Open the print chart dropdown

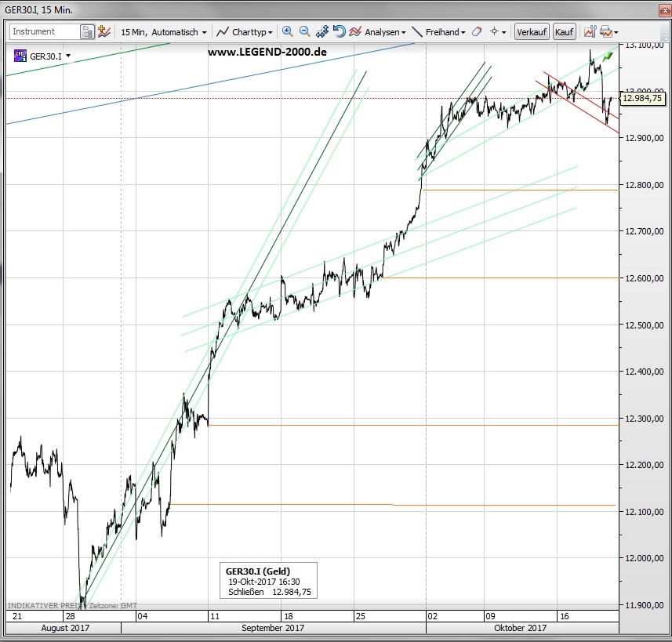click(609, 32)
